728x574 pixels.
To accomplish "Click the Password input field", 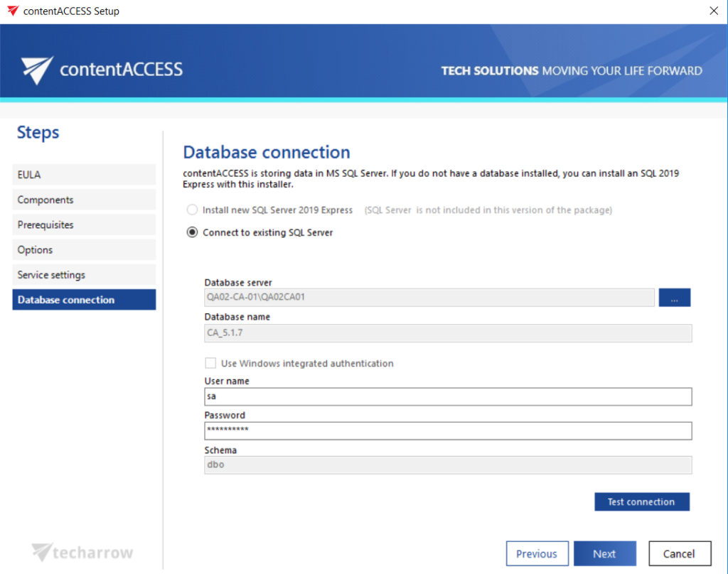I will point(449,430).
